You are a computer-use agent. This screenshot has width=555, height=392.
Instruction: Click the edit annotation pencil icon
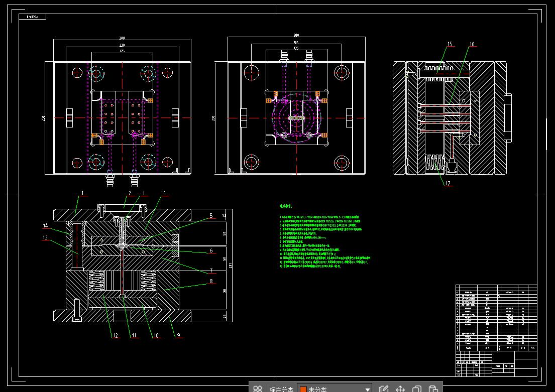(x=383, y=389)
